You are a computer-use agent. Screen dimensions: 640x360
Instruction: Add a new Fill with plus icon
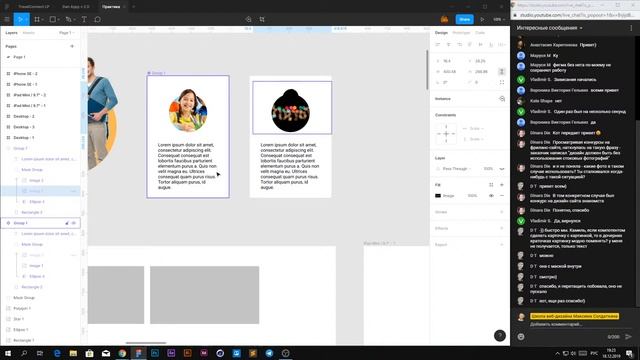(x=502, y=185)
